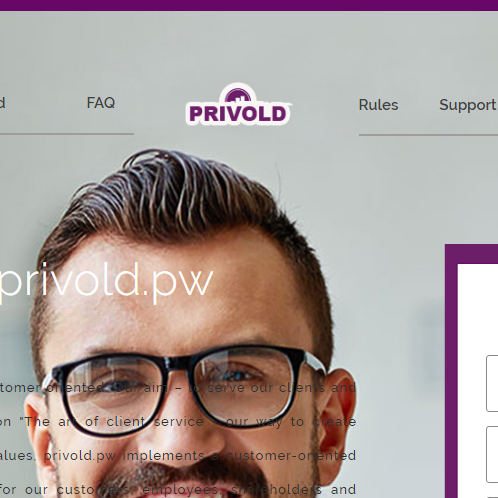Screen dimensions: 498x498
Task: Open the Rules page
Action: tap(378, 105)
